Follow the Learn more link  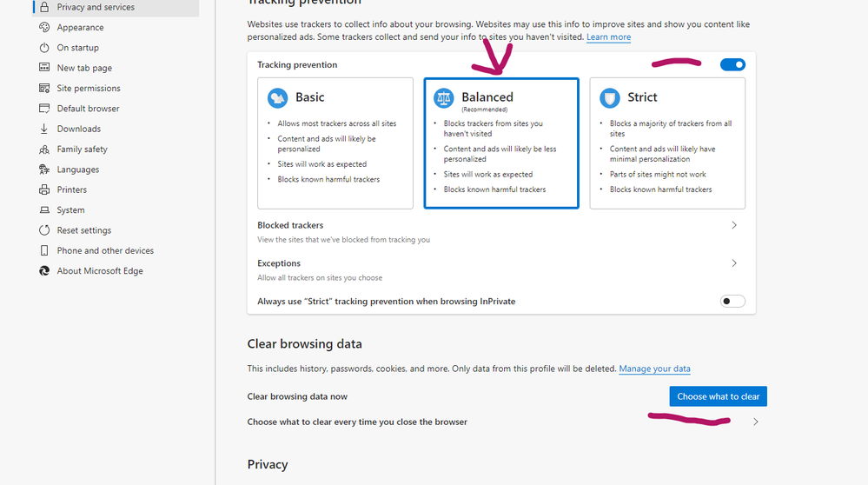[608, 37]
